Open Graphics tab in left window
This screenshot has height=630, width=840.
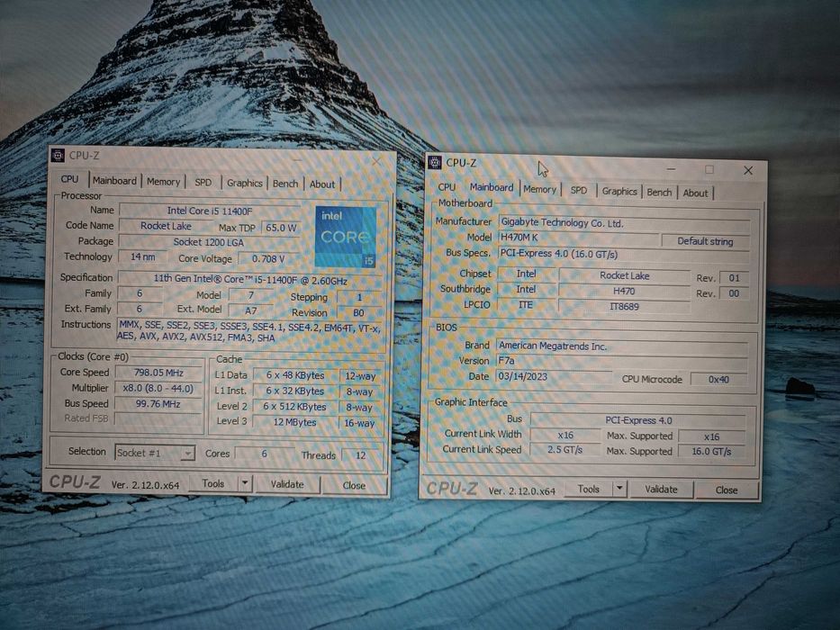pyautogui.click(x=244, y=183)
